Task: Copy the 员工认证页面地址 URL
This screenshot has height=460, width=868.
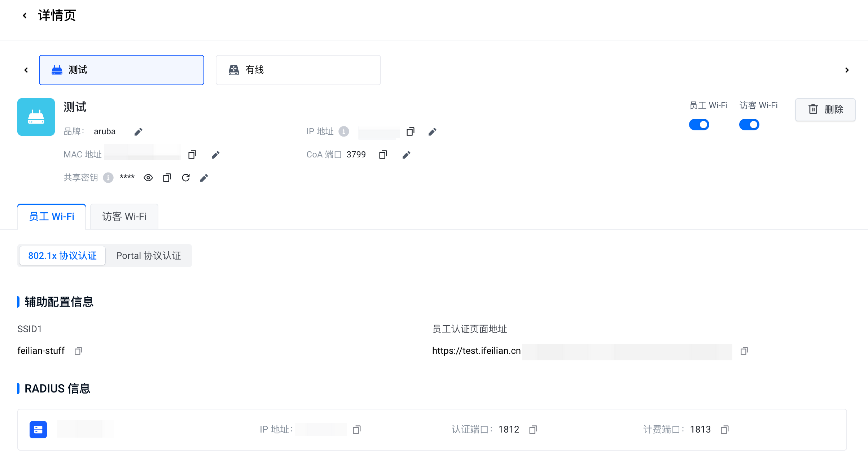Action: click(744, 351)
